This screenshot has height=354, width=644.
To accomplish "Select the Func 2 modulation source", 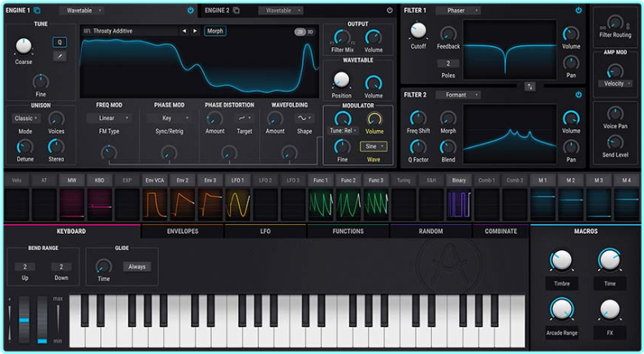I will [x=348, y=180].
